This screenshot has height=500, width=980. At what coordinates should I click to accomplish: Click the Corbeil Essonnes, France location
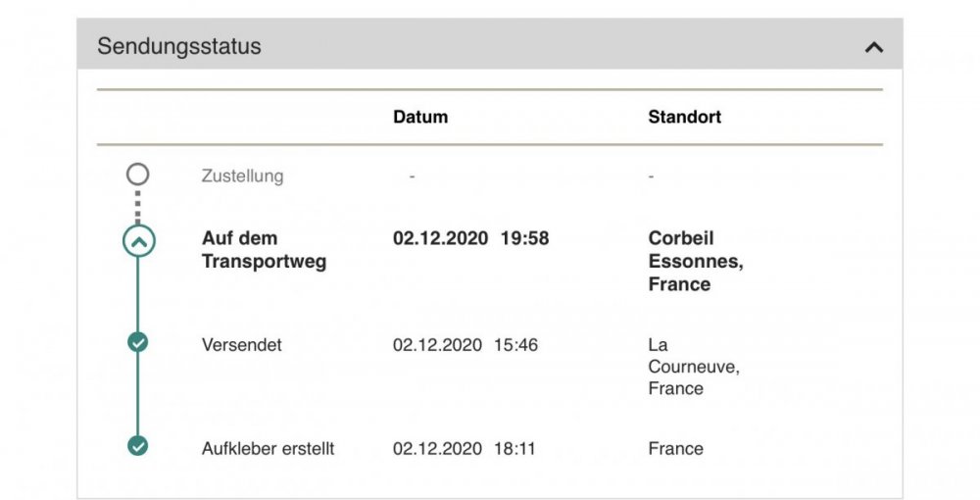696,261
